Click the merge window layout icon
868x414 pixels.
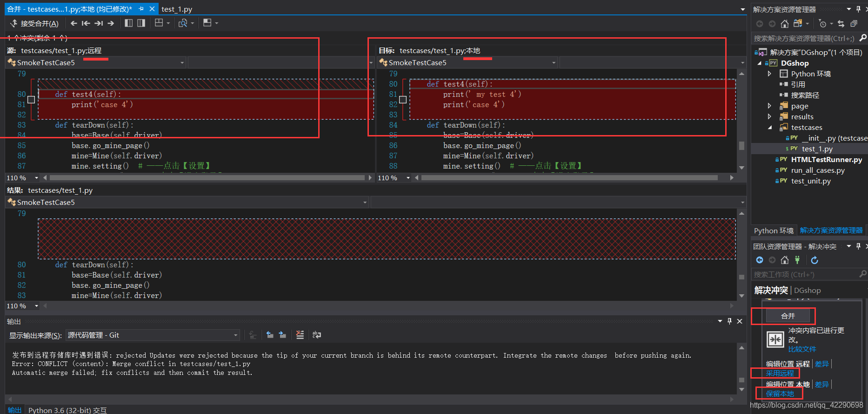(x=159, y=23)
